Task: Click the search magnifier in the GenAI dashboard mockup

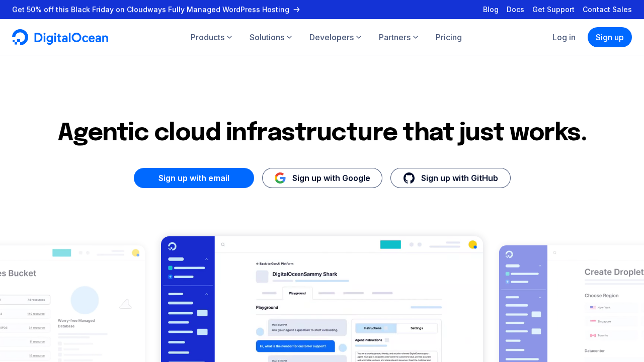Action: [223, 244]
